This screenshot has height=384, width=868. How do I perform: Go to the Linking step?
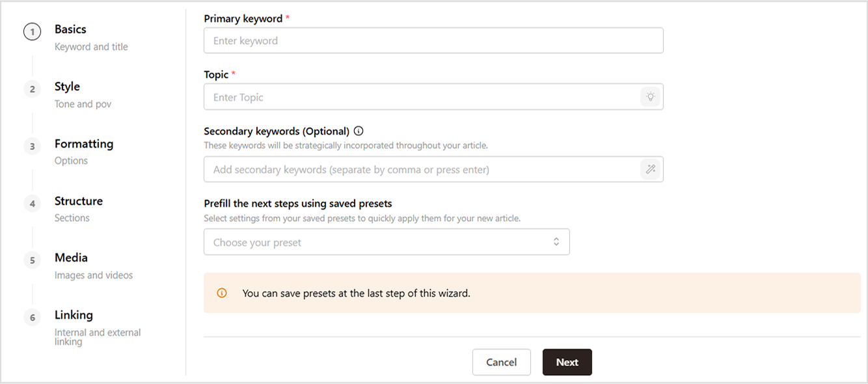click(74, 315)
